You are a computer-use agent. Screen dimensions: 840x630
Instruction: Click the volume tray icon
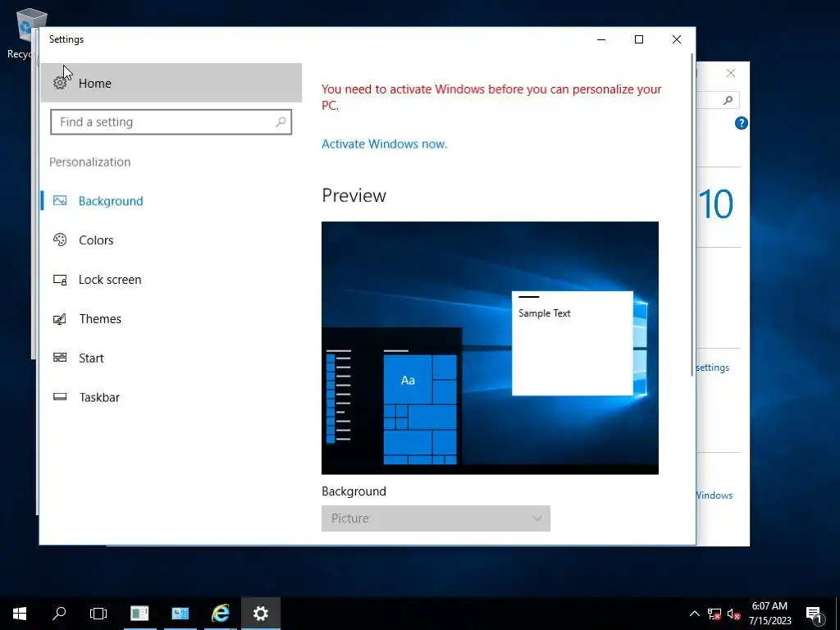tap(734, 614)
